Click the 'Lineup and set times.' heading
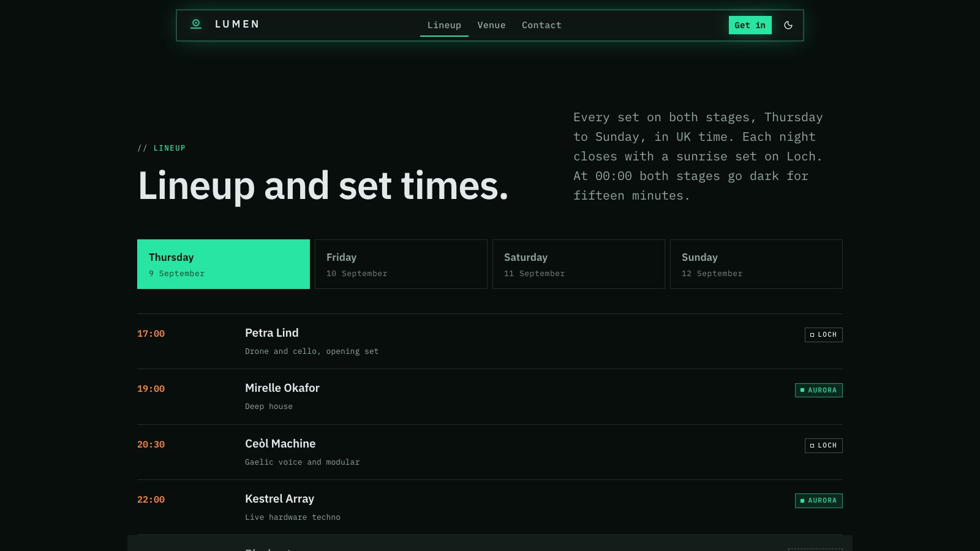The width and height of the screenshot is (980, 551). (323, 186)
